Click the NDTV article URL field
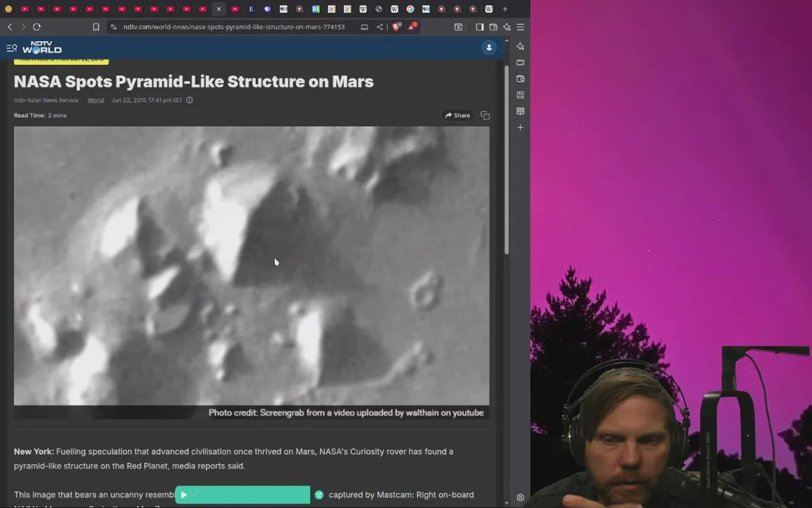Image resolution: width=812 pixels, height=508 pixels. click(x=233, y=27)
